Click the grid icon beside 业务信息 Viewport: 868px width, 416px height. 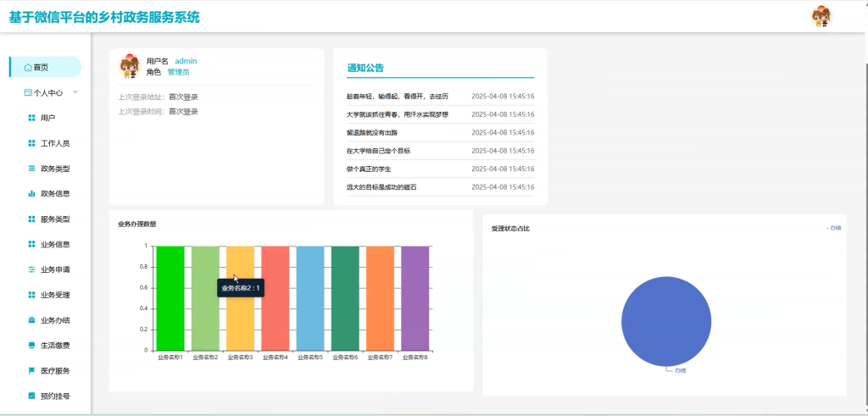pyautogui.click(x=31, y=244)
